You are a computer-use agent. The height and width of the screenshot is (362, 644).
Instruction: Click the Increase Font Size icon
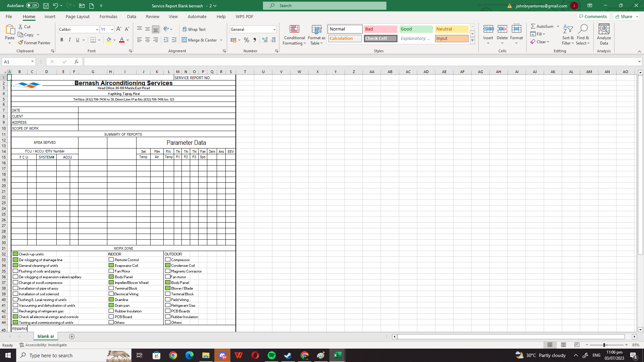(x=119, y=29)
